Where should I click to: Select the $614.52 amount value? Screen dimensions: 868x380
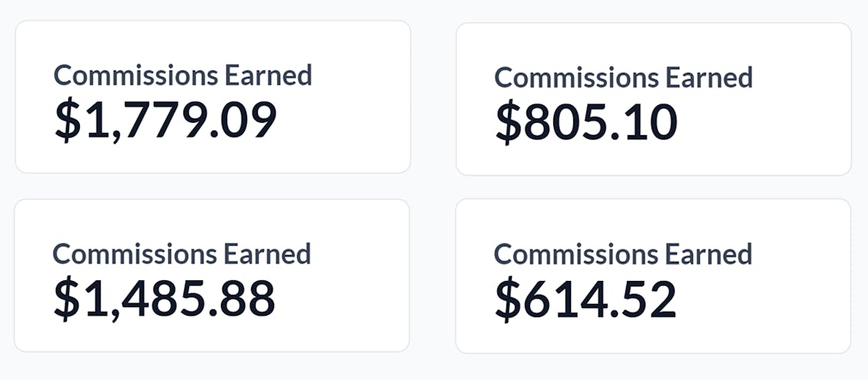[586, 299]
